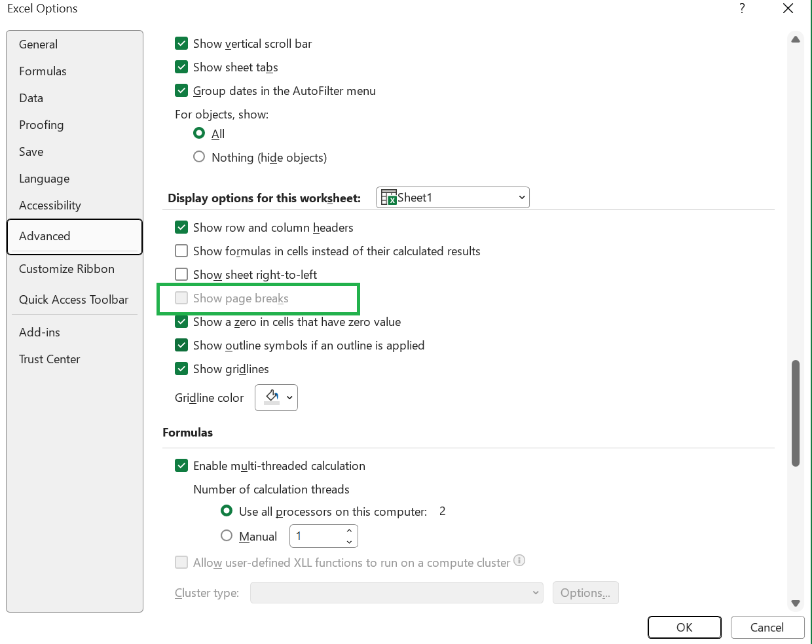Click OK to apply options

click(x=684, y=627)
